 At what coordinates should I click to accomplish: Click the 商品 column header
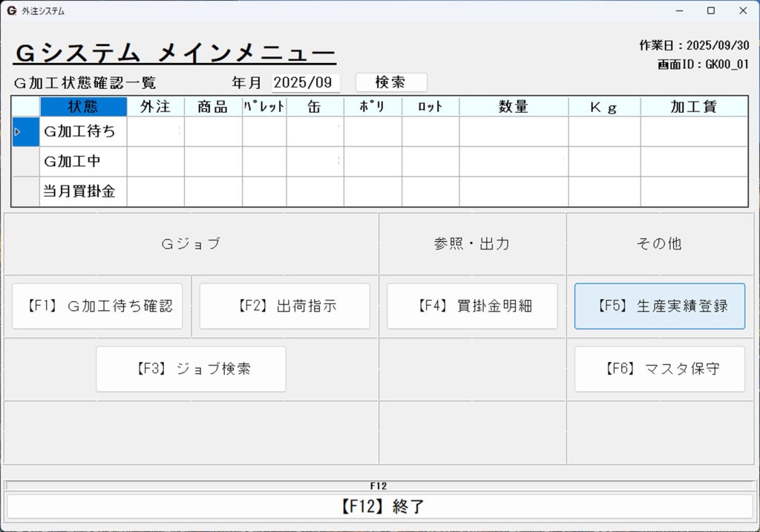click(213, 107)
